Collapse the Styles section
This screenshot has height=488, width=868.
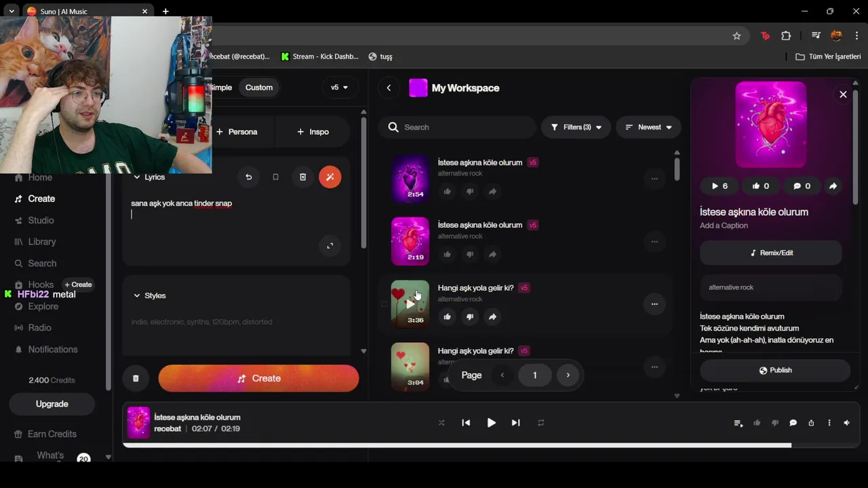149,296
